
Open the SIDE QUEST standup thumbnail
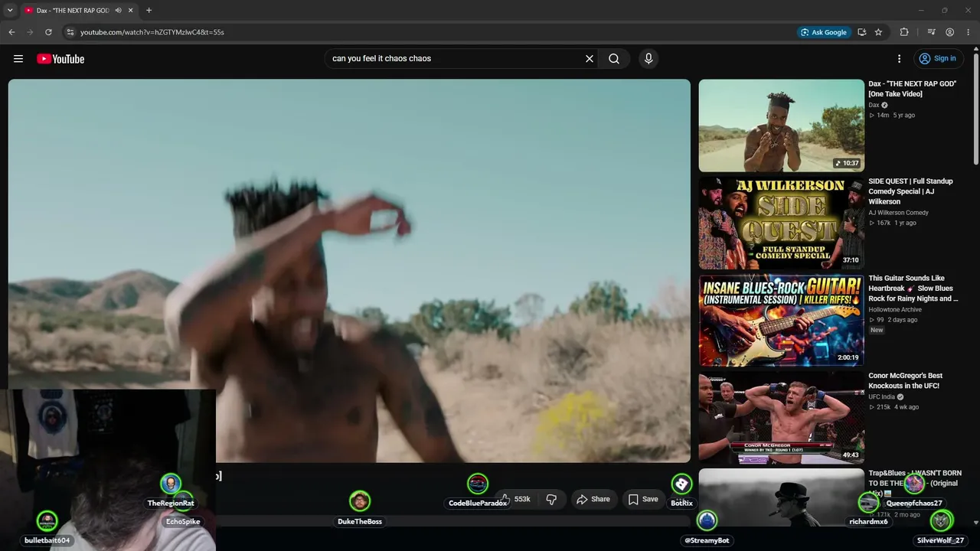781,223
